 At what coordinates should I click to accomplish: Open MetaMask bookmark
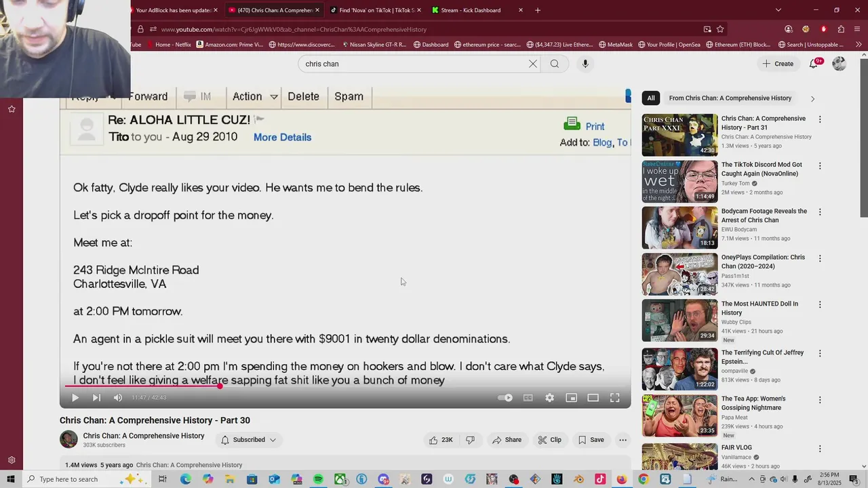(616, 45)
